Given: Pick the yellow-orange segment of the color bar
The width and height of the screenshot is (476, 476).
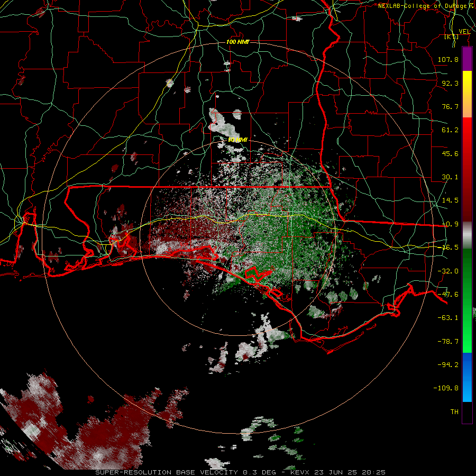Looking at the screenshot, I should coord(467,94).
